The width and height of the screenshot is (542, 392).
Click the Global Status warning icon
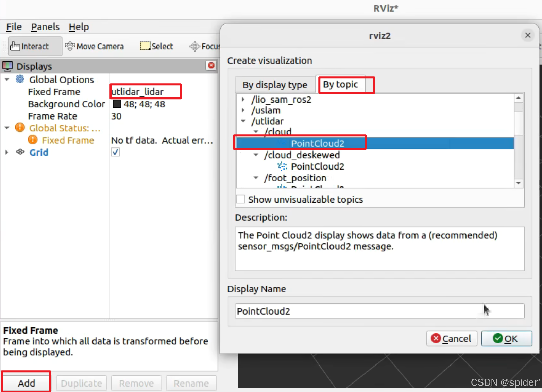20,128
